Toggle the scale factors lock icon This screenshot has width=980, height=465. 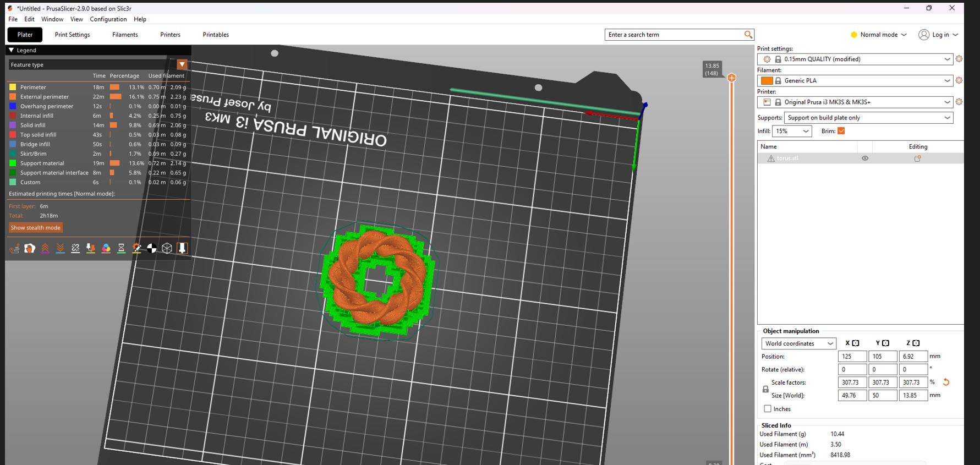coord(765,389)
